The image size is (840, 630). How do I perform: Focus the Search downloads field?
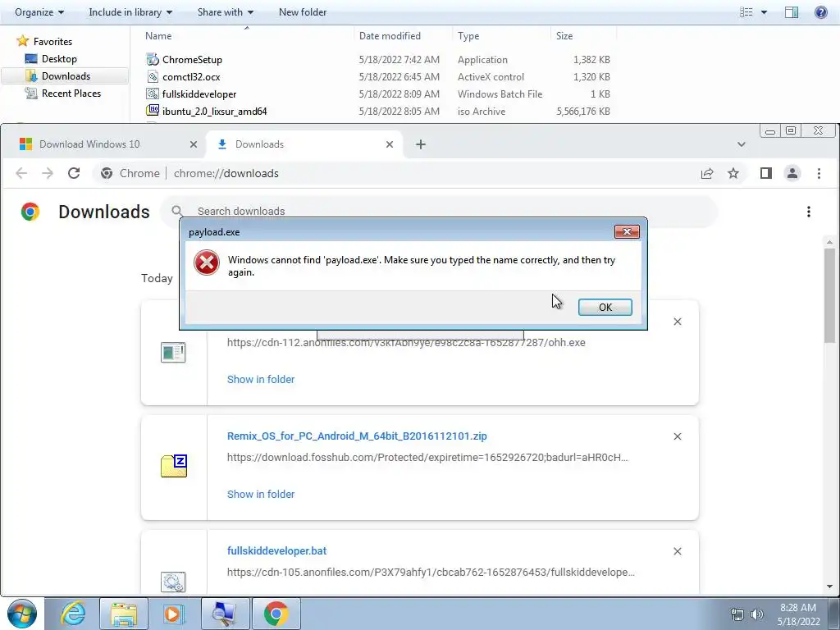click(x=440, y=211)
